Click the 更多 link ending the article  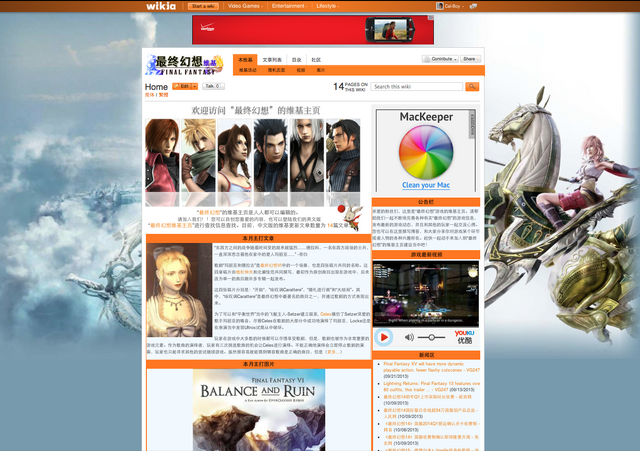333,352
